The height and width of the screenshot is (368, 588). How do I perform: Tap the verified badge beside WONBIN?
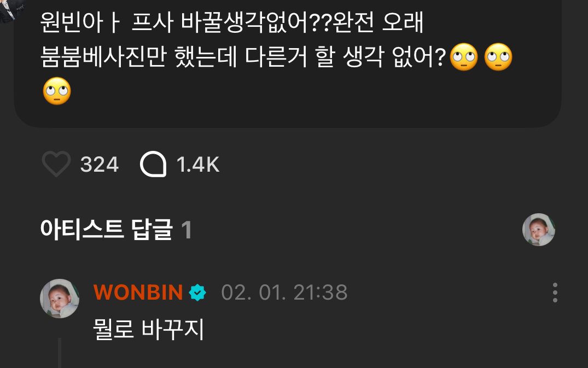(x=197, y=293)
